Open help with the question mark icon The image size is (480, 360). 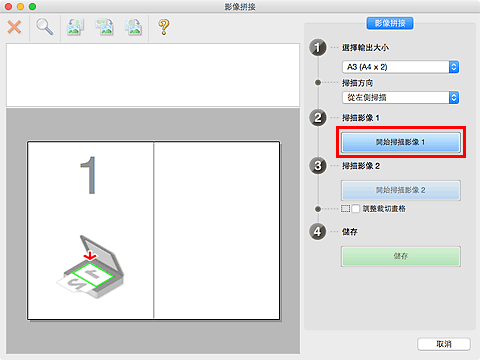(x=164, y=27)
